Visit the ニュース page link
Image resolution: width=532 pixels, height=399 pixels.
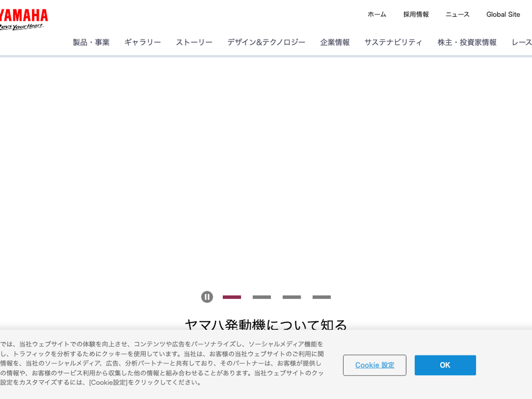pos(458,14)
